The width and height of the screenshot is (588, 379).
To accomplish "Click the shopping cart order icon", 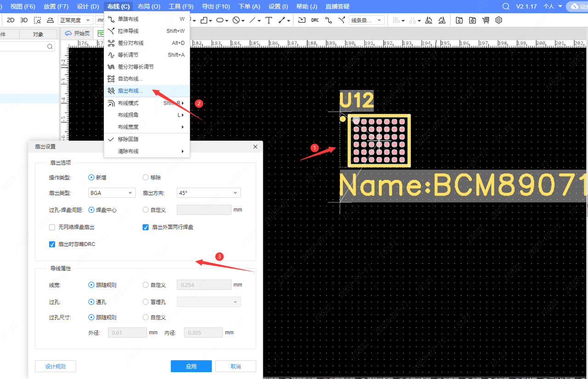I will pyautogui.click(x=486, y=20).
